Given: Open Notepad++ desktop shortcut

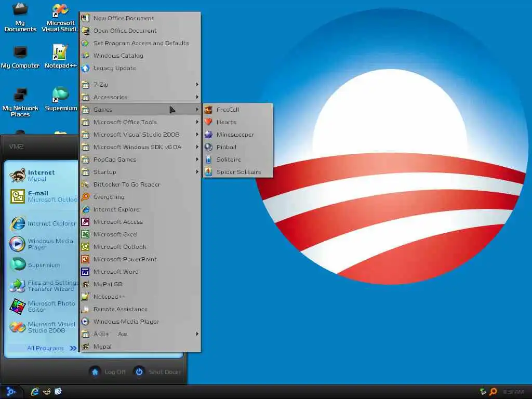Looking at the screenshot, I should point(60,56).
